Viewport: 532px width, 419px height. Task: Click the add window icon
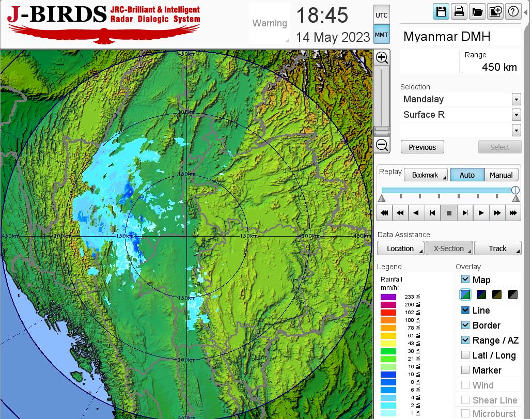click(x=495, y=11)
